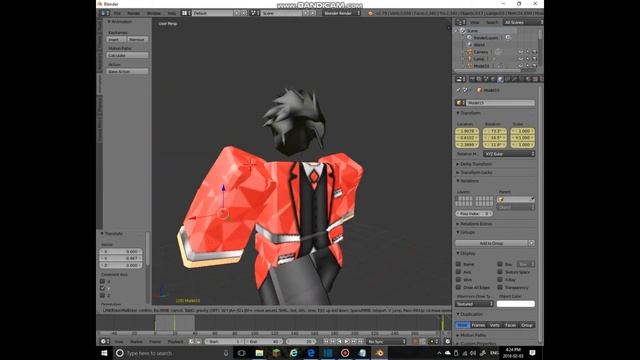This screenshot has height=360, width=640.
Task: Open the Outliner editor type icon
Action: 460,22
